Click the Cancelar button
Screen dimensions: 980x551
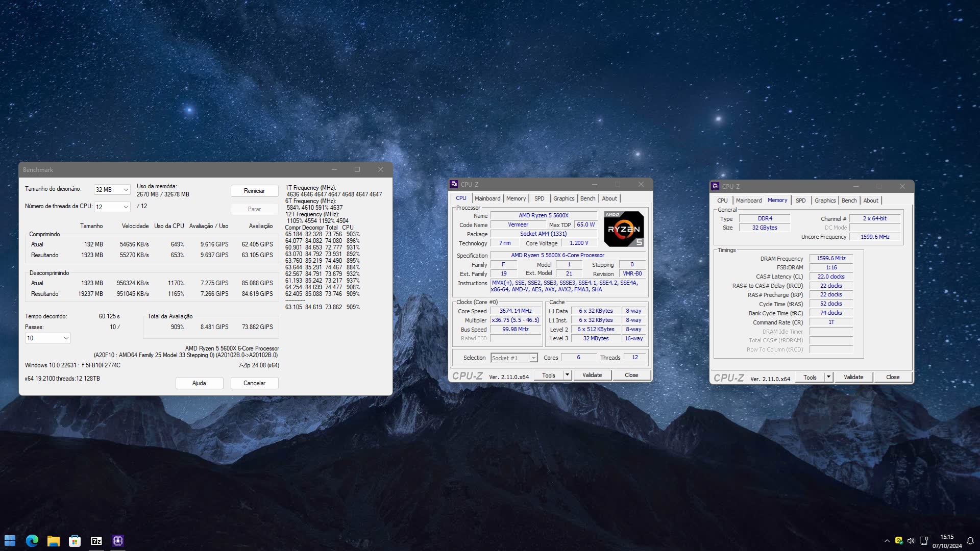click(254, 383)
